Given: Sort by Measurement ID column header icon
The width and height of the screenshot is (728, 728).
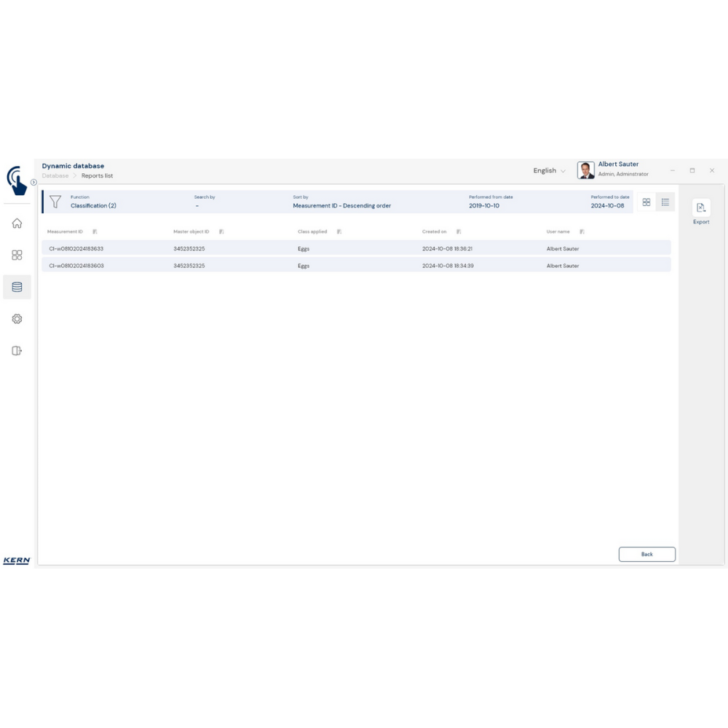Looking at the screenshot, I should pos(95,232).
